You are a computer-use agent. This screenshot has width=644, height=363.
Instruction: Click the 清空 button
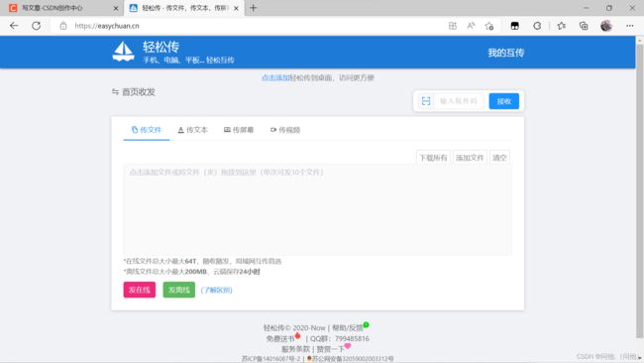[499, 158]
